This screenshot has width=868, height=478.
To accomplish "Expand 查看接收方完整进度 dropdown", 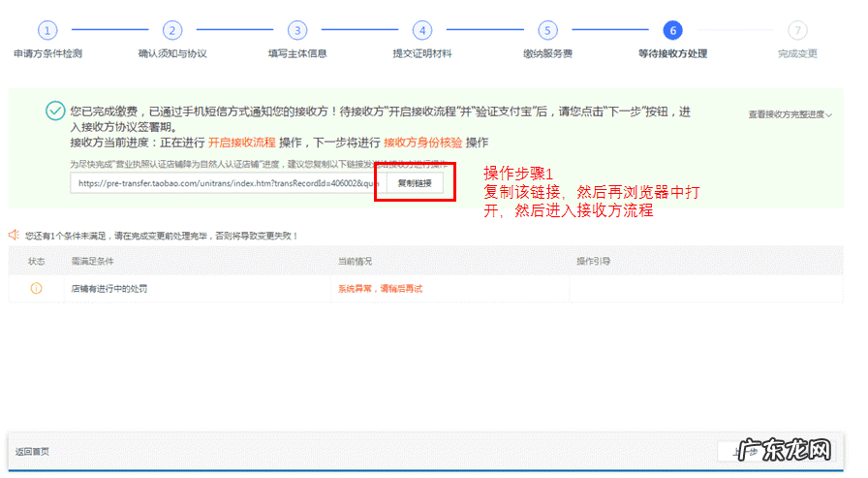I will pyautogui.click(x=790, y=114).
